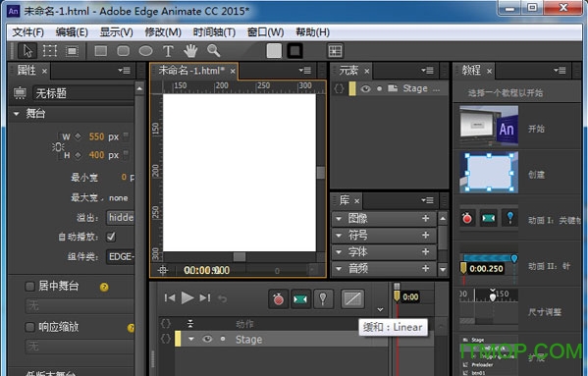Enable the 居中舞台 checkbox
588x376 pixels.
tap(29, 287)
